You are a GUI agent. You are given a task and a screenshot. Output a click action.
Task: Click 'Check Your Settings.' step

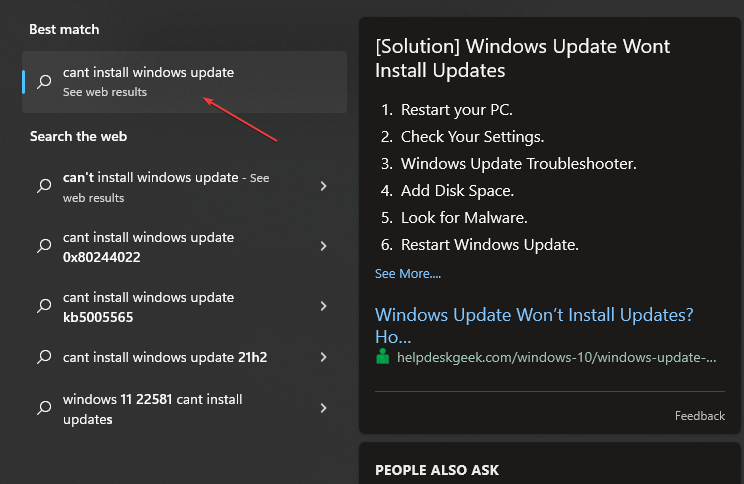473,137
